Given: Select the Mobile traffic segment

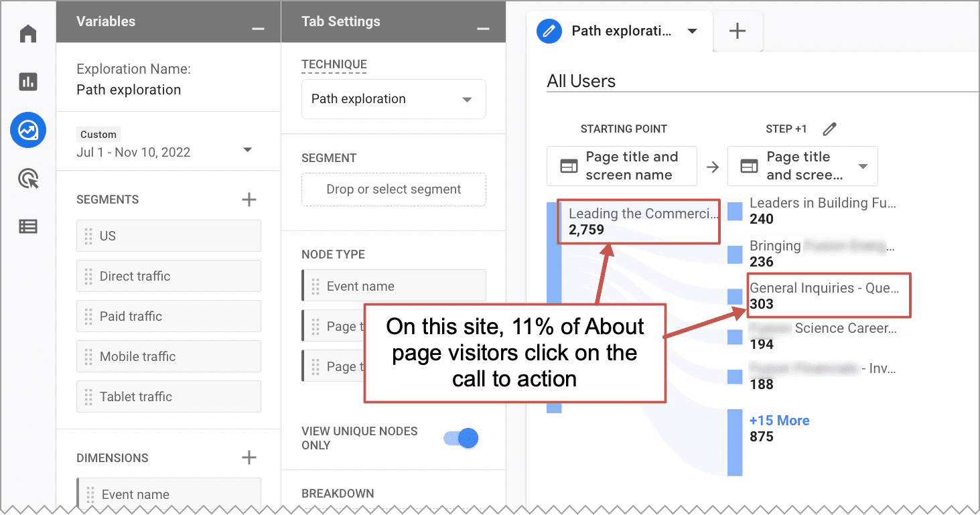Looking at the screenshot, I should tap(169, 356).
